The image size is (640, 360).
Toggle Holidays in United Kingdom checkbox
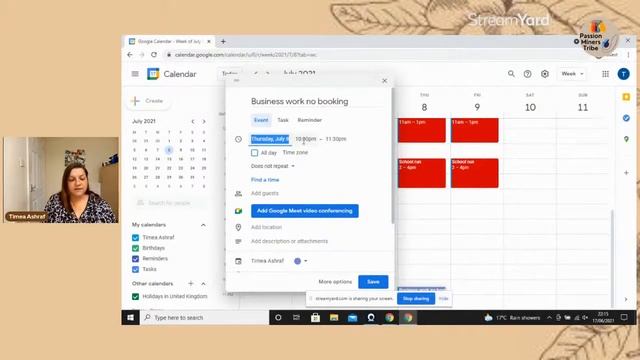(136, 297)
